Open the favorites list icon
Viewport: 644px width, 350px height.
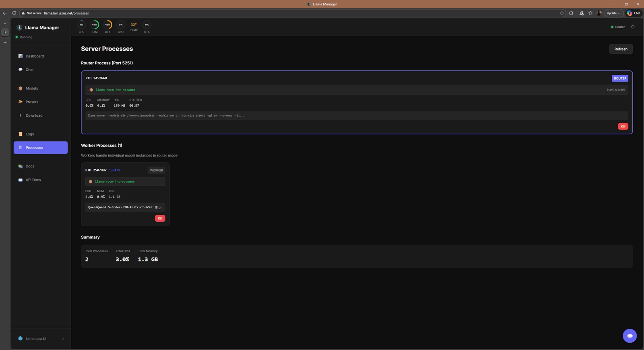tap(590, 13)
